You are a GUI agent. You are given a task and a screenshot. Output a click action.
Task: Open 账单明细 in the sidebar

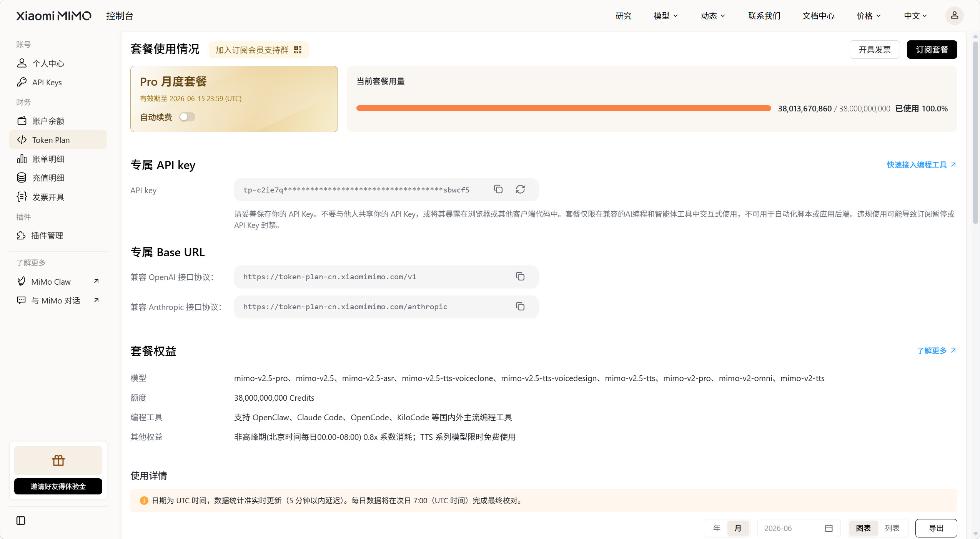(58, 159)
